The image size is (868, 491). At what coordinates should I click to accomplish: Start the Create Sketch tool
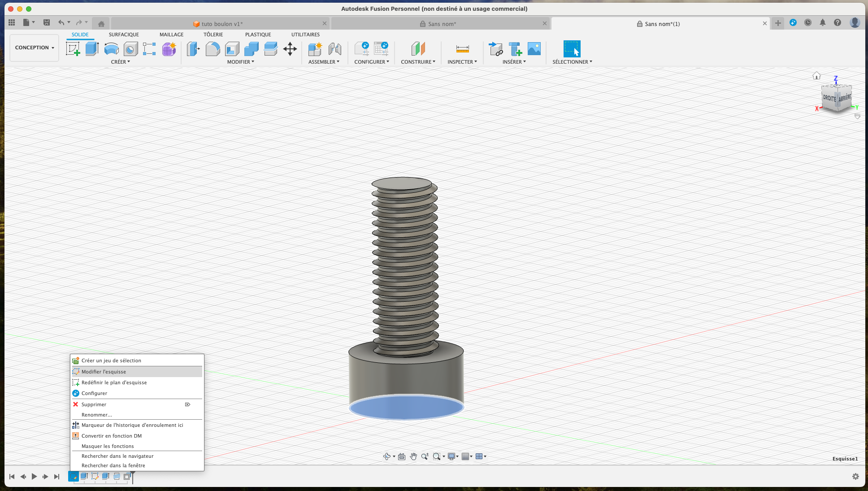coord(73,48)
